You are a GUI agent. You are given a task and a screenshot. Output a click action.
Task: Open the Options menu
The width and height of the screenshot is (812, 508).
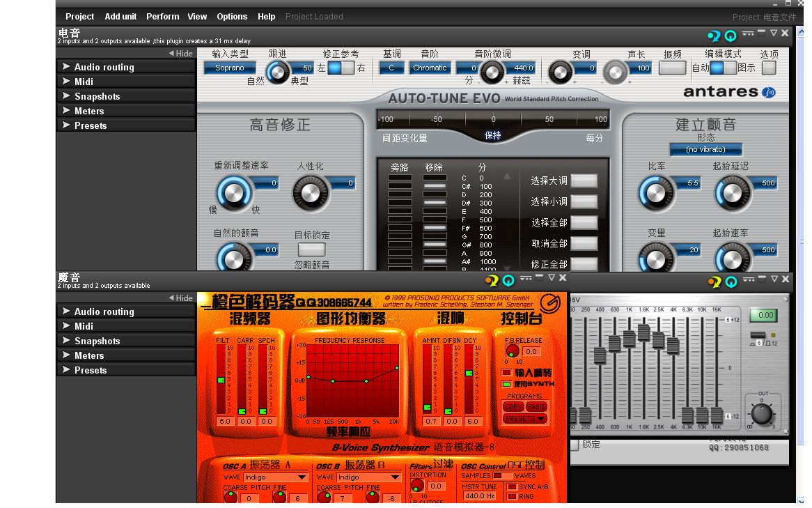(x=232, y=17)
